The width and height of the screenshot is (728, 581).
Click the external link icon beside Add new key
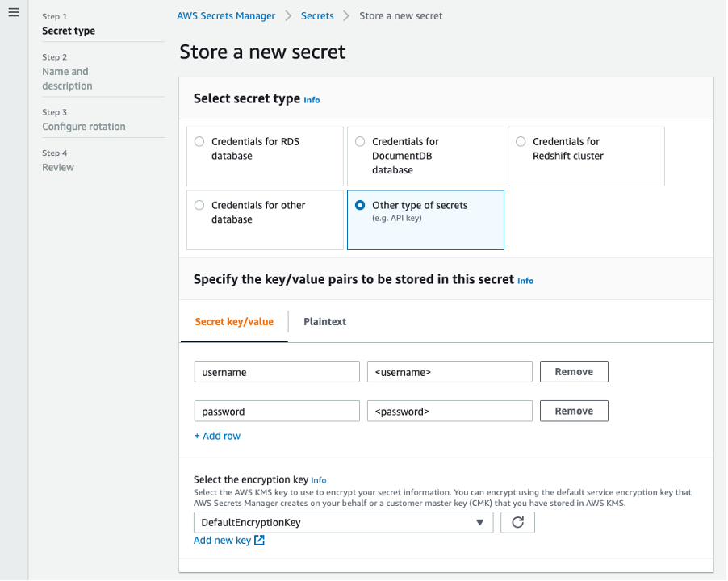point(259,541)
